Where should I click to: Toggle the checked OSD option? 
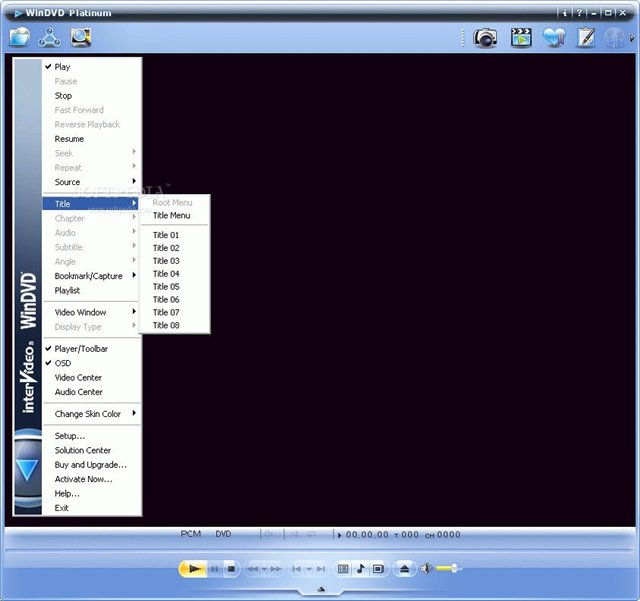[92, 363]
